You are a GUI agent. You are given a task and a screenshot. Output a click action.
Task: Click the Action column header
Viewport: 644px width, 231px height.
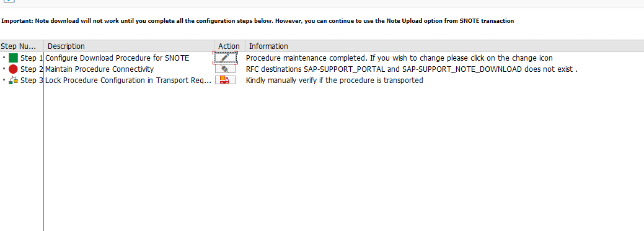[x=229, y=46]
